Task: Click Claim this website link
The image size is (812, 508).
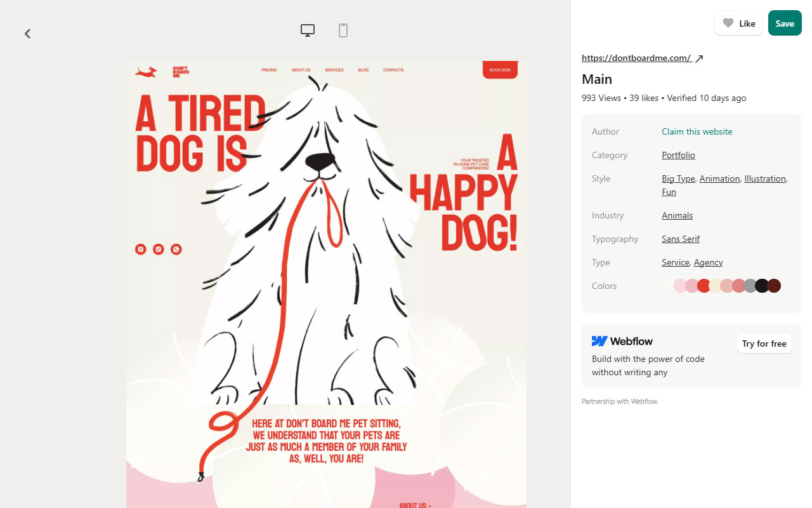Action: coord(697,131)
